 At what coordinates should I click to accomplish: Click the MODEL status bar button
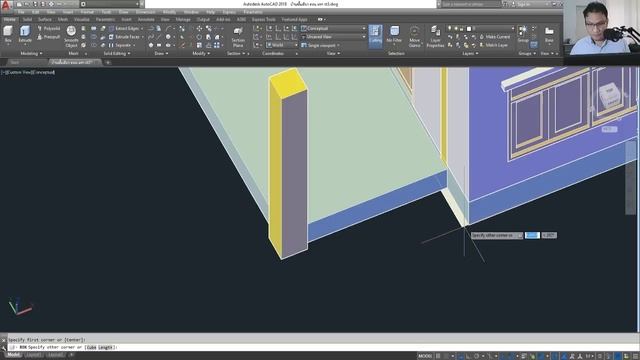click(x=425, y=356)
